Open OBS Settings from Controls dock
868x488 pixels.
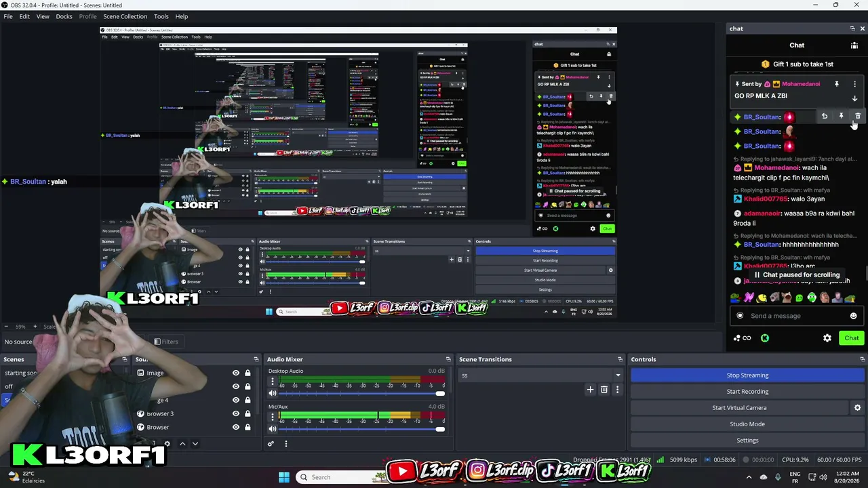click(x=747, y=441)
